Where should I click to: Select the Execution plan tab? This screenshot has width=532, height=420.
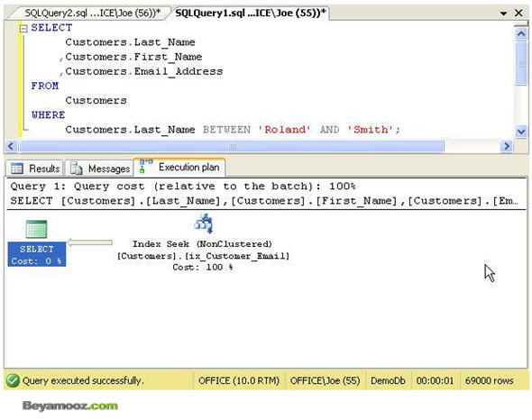pyautogui.click(x=179, y=167)
